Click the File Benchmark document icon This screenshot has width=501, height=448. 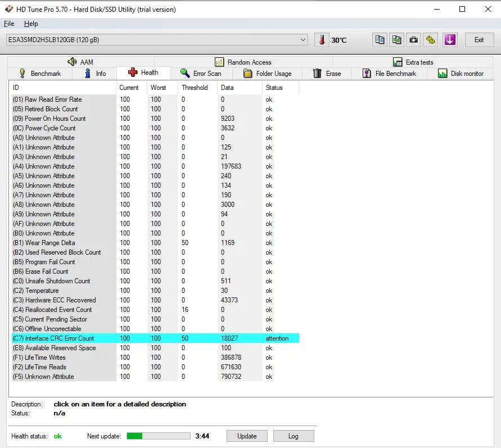pos(367,74)
